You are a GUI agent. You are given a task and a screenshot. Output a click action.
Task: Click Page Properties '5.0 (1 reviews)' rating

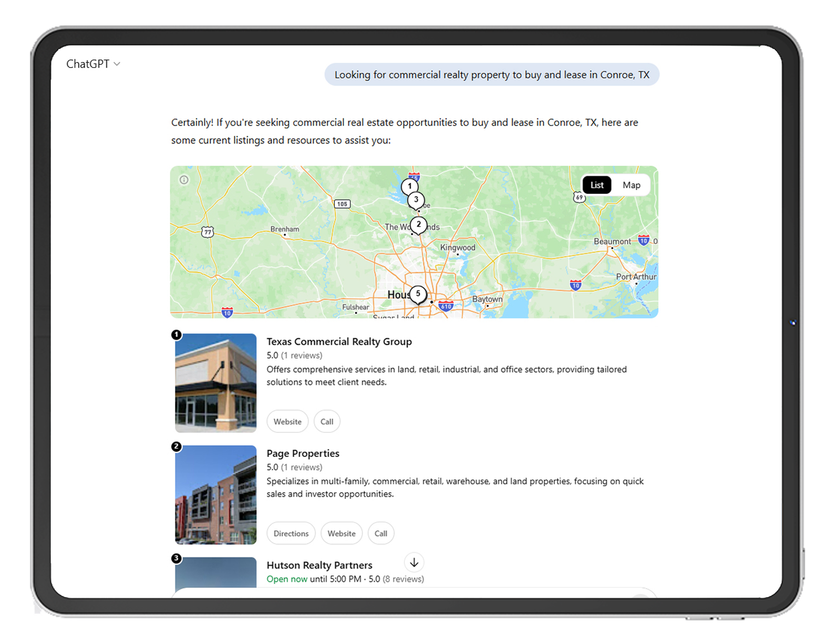pos(294,467)
